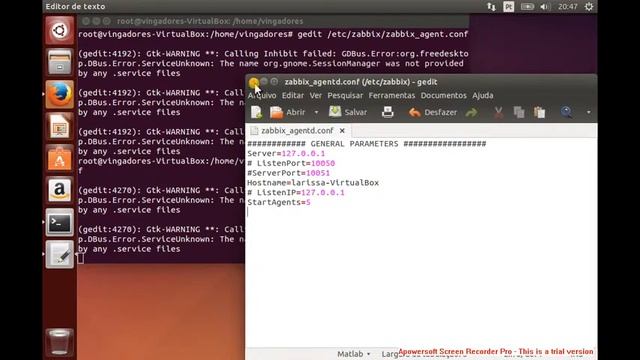The image size is (640, 360).
Task: Click the terminal window title bar
Action: point(273,21)
